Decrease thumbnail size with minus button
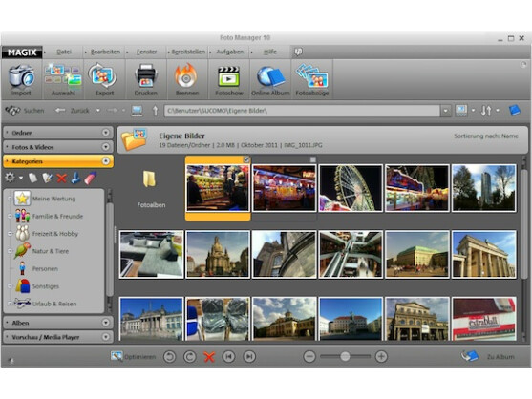The width and height of the screenshot is (532, 399). (309, 357)
